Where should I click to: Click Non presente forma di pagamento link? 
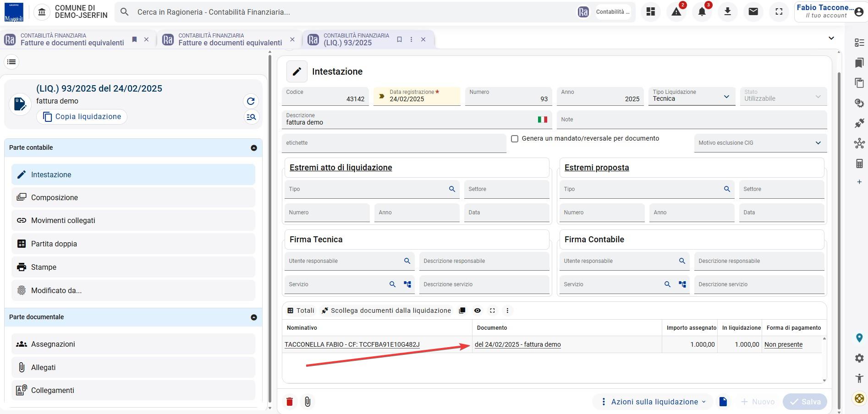783,344
